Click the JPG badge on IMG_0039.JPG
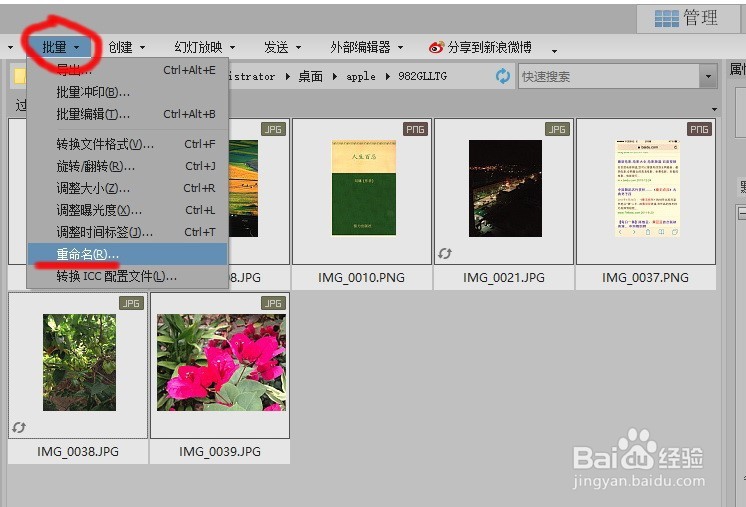 pyautogui.click(x=273, y=303)
